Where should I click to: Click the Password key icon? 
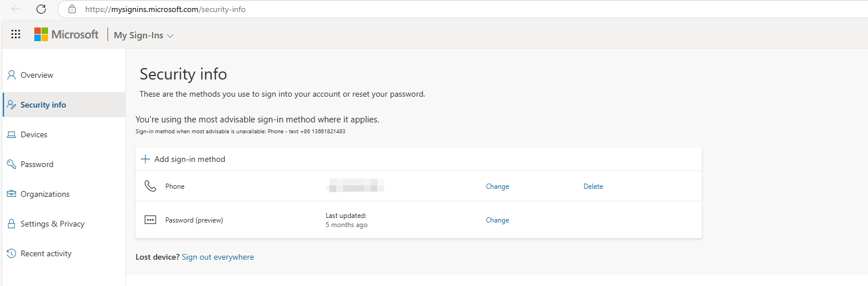11,164
